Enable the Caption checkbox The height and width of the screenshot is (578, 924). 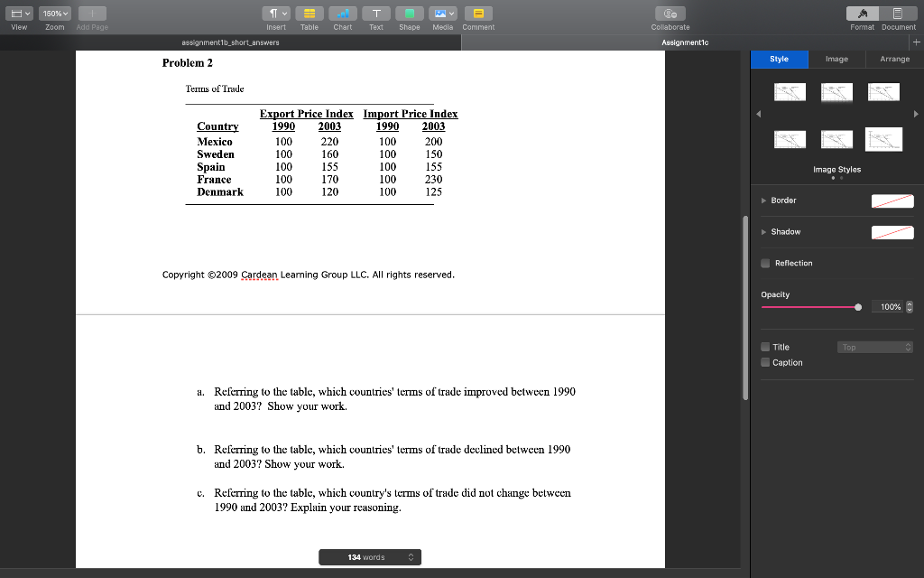pyautogui.click(x=764, y=362)
